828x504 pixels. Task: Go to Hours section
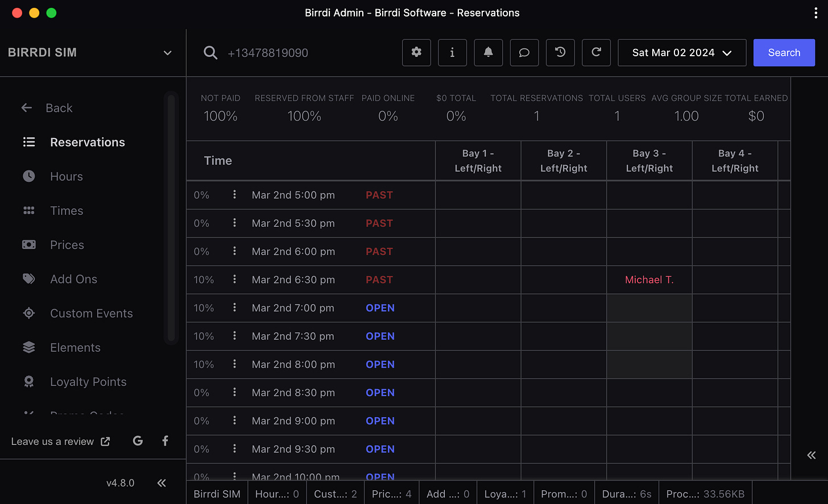click(67, 177)
